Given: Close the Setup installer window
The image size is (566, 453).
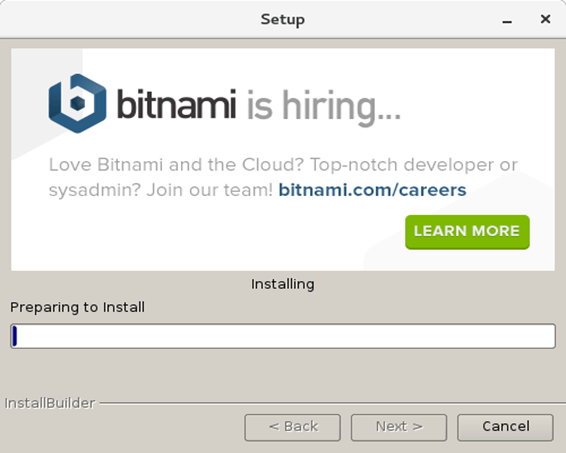Looking at the screenshot, I should coord(545,19).
